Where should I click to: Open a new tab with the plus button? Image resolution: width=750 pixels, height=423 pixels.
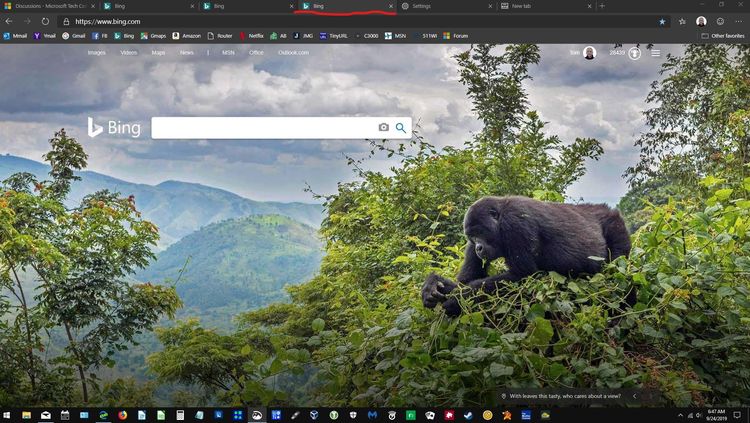[602, 6]
